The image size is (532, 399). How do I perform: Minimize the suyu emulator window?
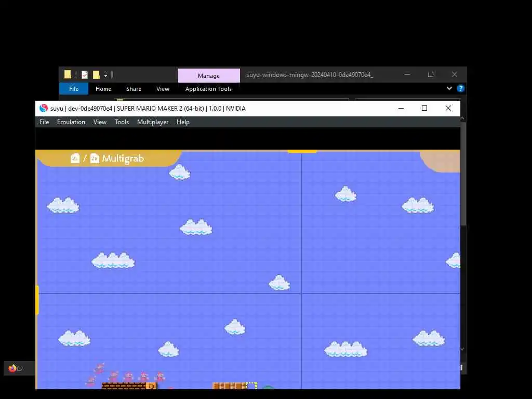[x=401, y=108]
